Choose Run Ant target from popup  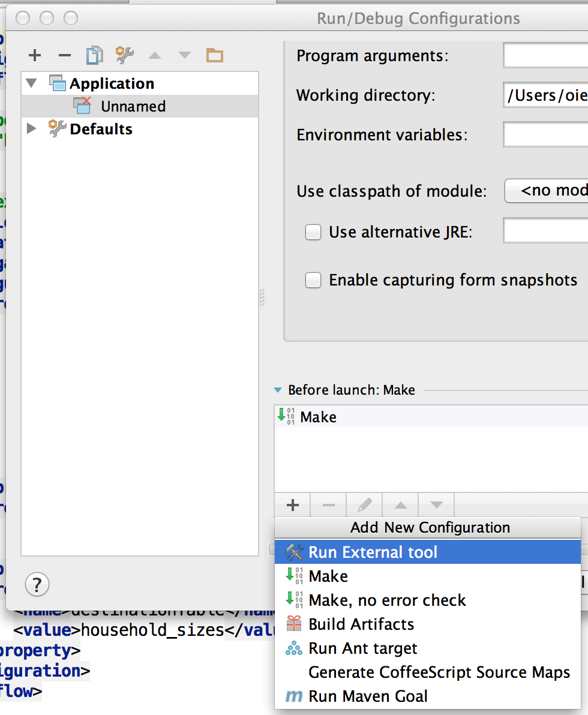[428, 648]
